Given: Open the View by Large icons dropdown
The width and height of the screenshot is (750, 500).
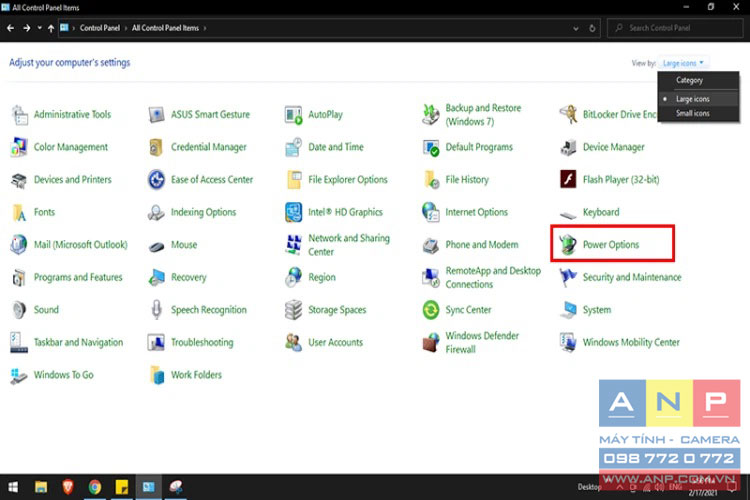Looking at the screenshot, I should (x=683, y=63).
